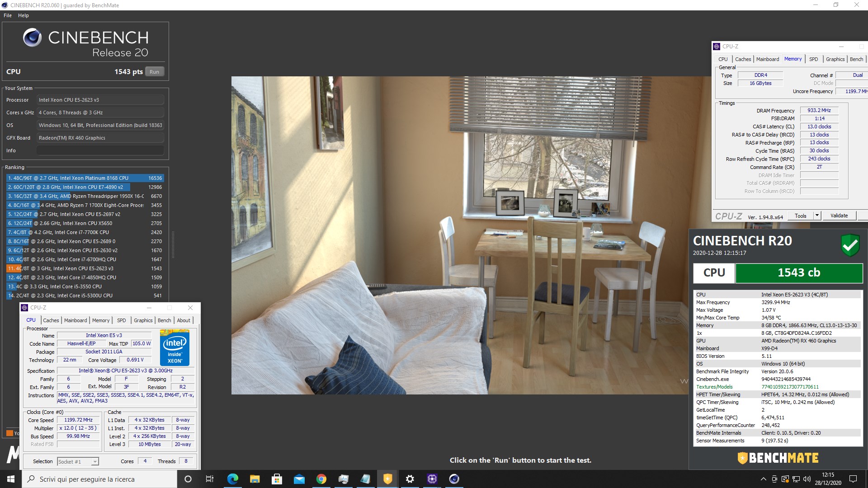Open the Windows Start menu
Viewport: 868px width, 488px height.
(11, 479)
